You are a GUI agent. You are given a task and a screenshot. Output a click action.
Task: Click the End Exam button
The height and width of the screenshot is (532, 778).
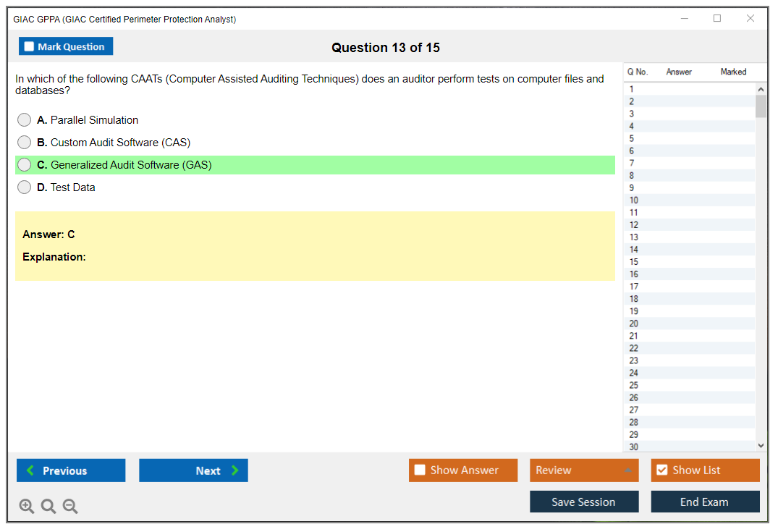705,501
